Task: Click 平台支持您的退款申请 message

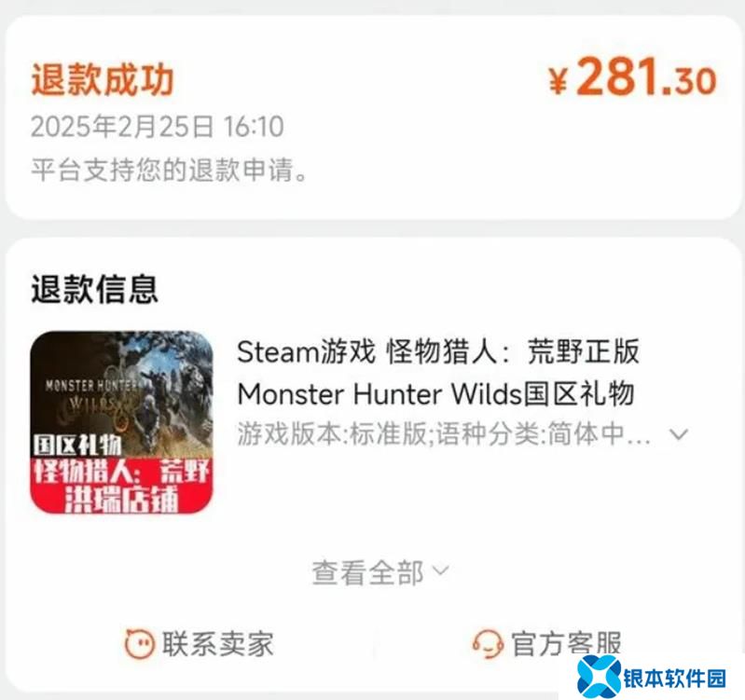Action: click(169, 170)
